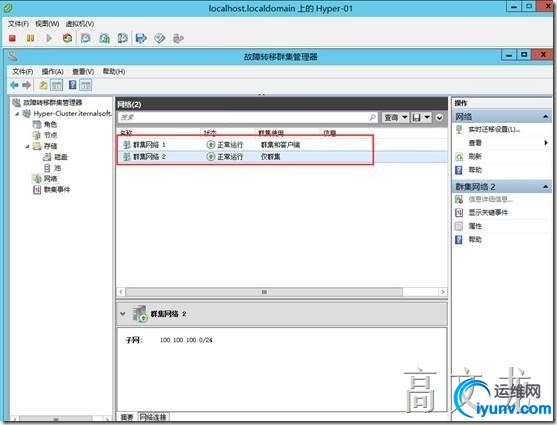Click 显示关键事件 in the actions pane

488,212
